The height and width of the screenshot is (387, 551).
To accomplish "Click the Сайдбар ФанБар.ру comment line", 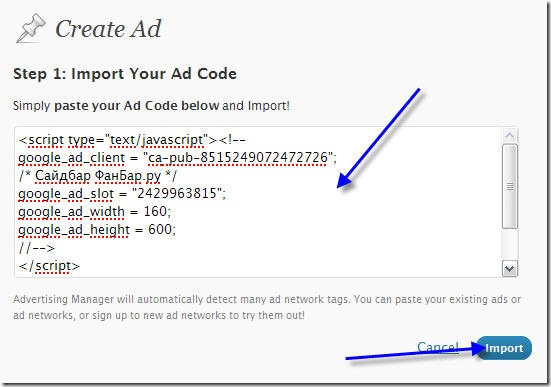I will click(x=98, y=176).
